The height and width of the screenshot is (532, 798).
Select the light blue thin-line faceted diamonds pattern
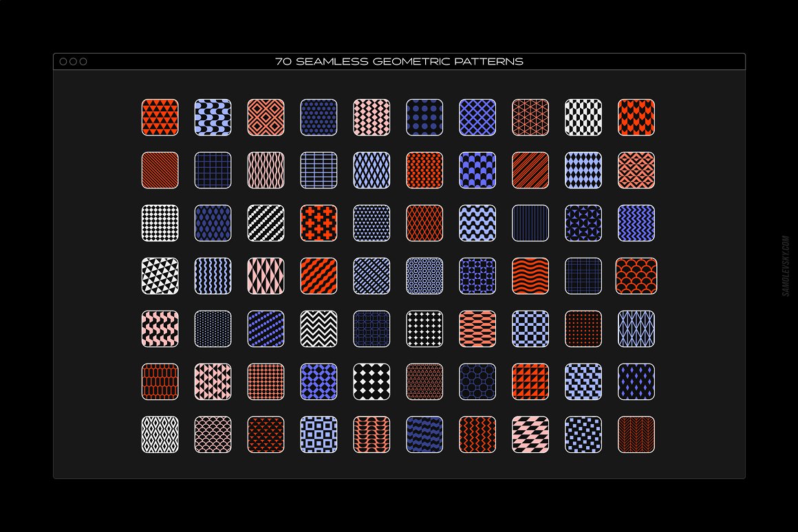636,329
